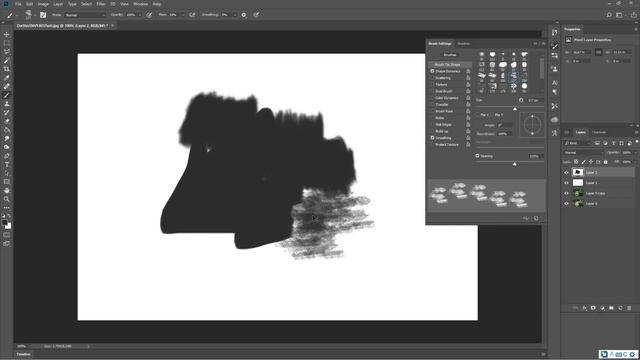Open Transfer settings
640x360 pixels.
point(442,104)
